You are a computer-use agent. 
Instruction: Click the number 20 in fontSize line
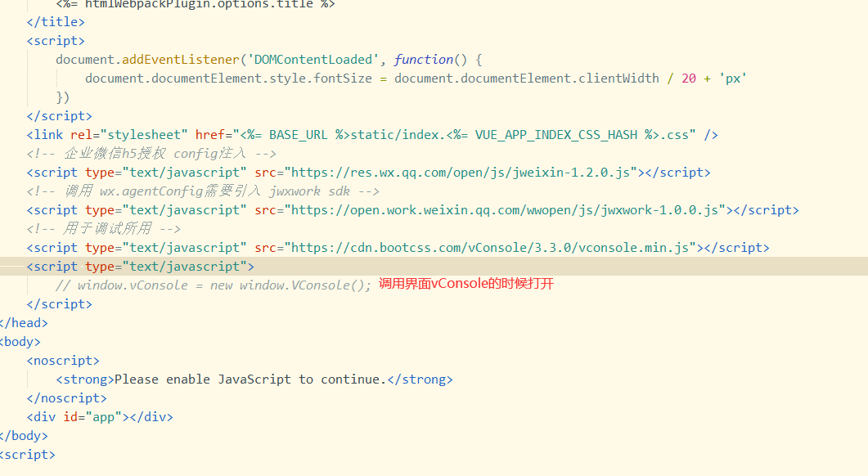(689, 79)
